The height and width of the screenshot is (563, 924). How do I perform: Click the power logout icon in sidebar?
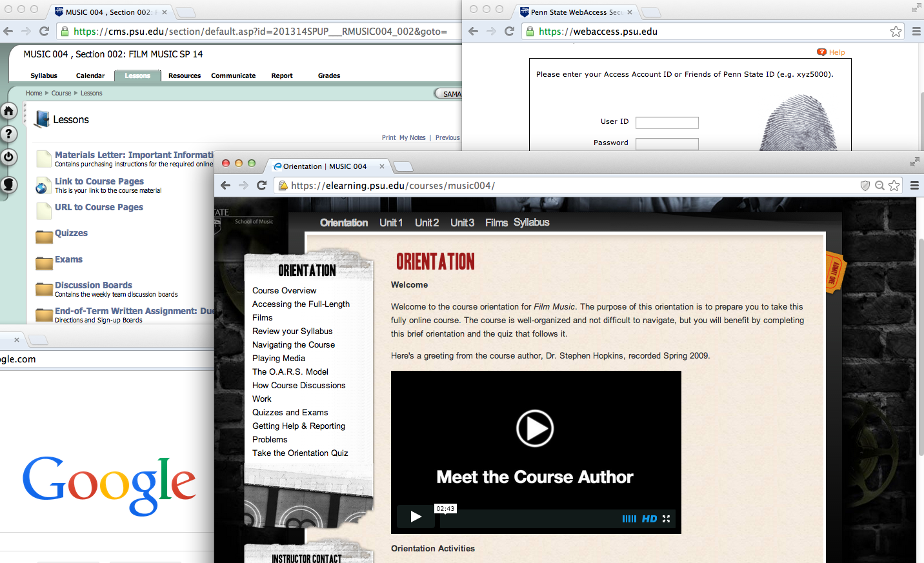(8, 157)
